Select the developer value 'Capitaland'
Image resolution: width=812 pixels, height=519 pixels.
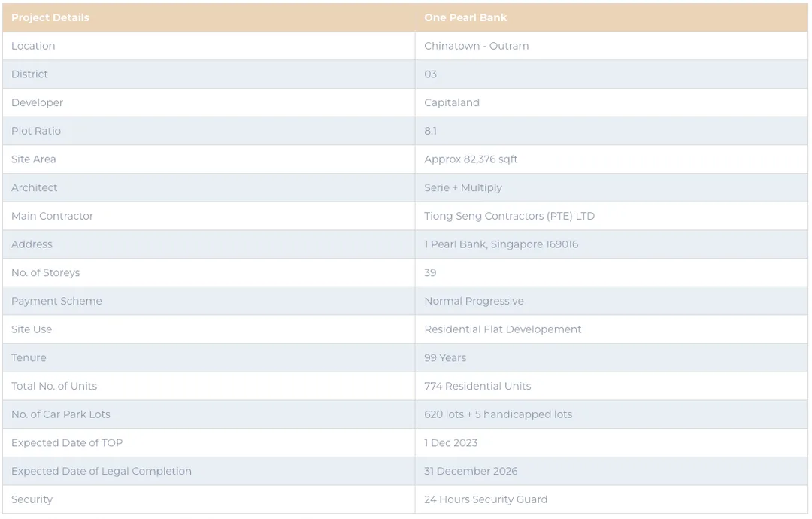pyautogui.click(x=452, y=102)
